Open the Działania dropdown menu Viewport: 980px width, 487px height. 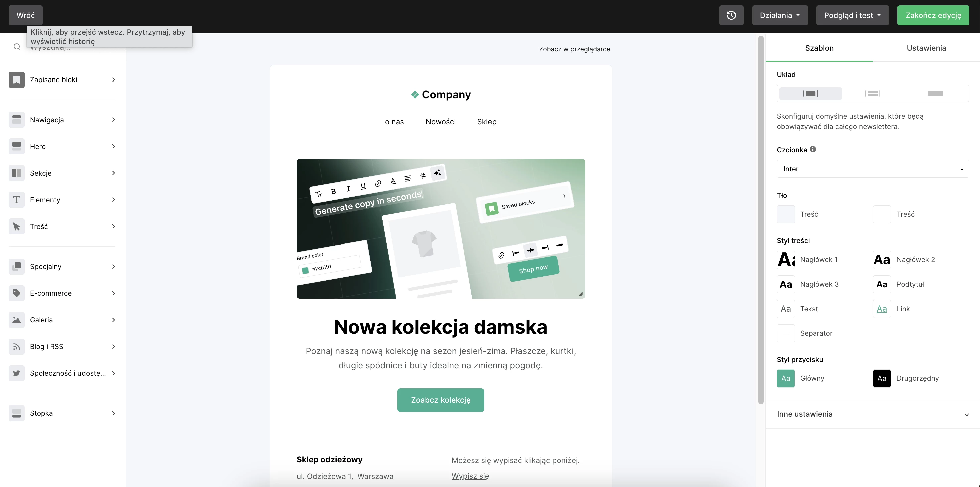pos(780,15)
